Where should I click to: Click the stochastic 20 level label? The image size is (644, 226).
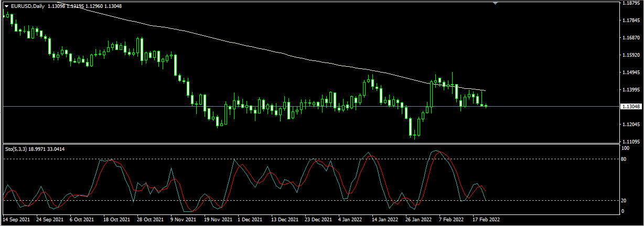coord(625,200)
